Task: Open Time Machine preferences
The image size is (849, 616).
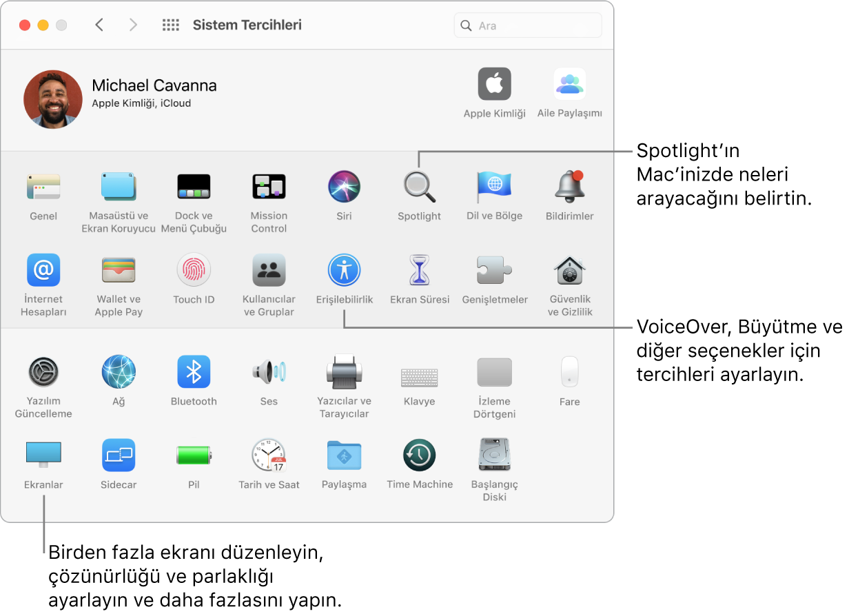Action: 419,455
